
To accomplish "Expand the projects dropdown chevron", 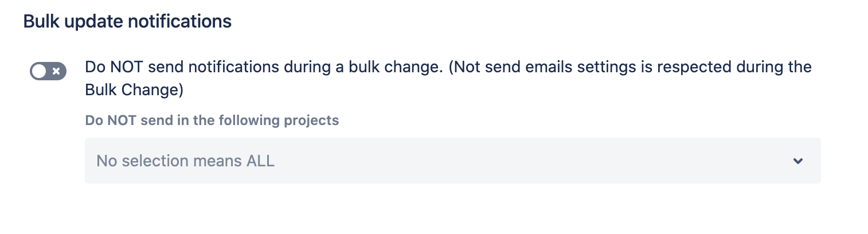I will coord(797,161).
